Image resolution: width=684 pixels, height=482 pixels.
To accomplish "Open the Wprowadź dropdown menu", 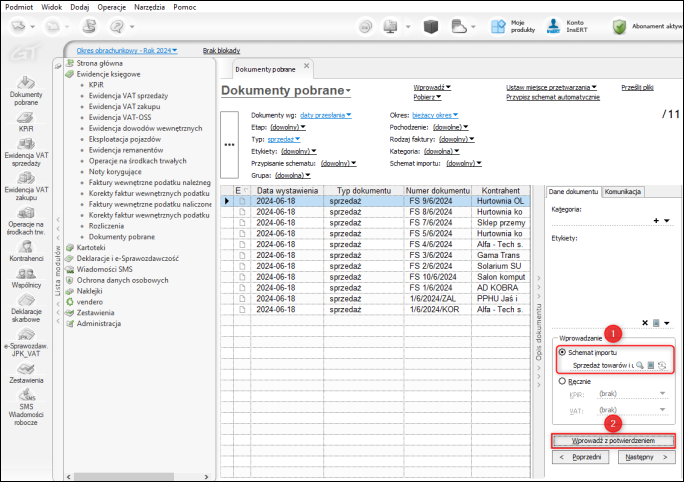I will coord(432,87).
